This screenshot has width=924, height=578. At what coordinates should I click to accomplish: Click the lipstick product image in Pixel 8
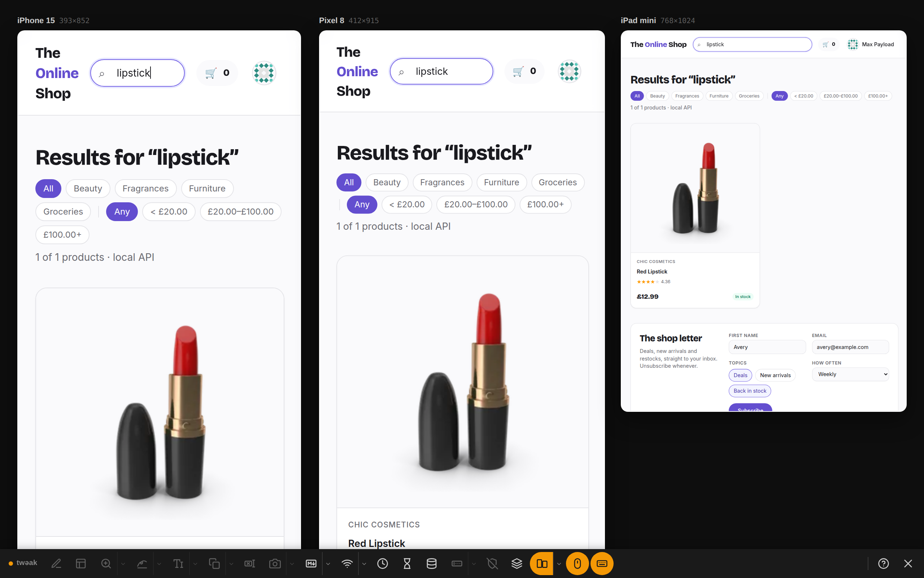[x=462, y=381]
